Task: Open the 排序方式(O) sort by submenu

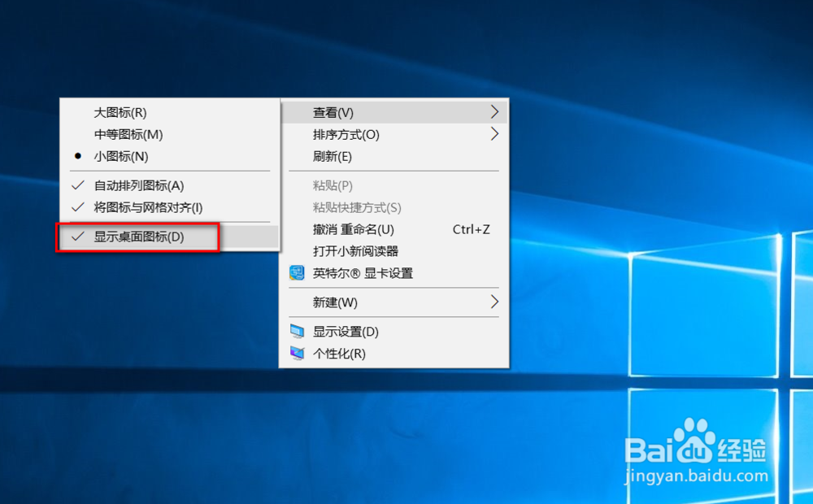Action: 393,134
